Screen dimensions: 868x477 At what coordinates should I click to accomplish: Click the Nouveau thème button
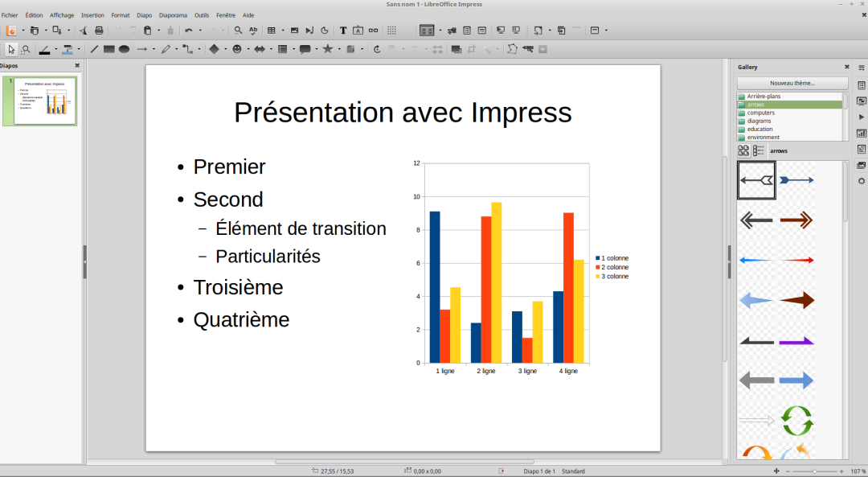[x=792, y=83]
